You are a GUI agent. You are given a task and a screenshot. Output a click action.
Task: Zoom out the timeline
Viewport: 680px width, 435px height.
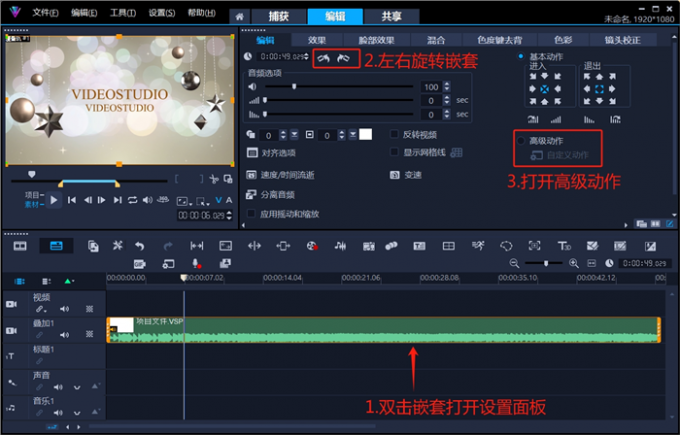514,263
